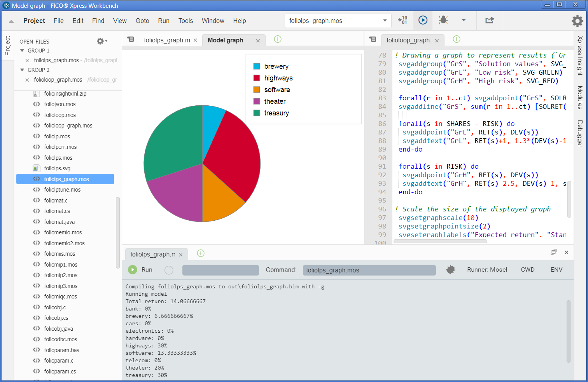Click the Command input field showing foliolps_graph.mos

pos(369,269)
